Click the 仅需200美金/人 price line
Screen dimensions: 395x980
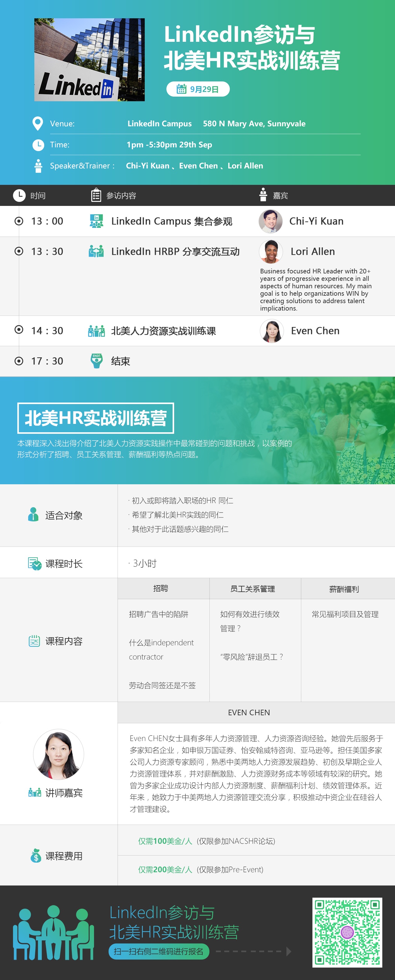201,869
